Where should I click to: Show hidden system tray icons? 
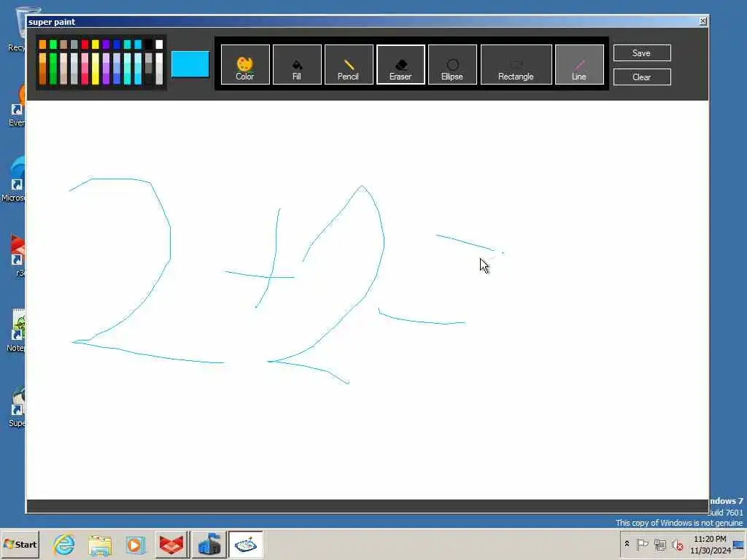[x=627, y=544]
